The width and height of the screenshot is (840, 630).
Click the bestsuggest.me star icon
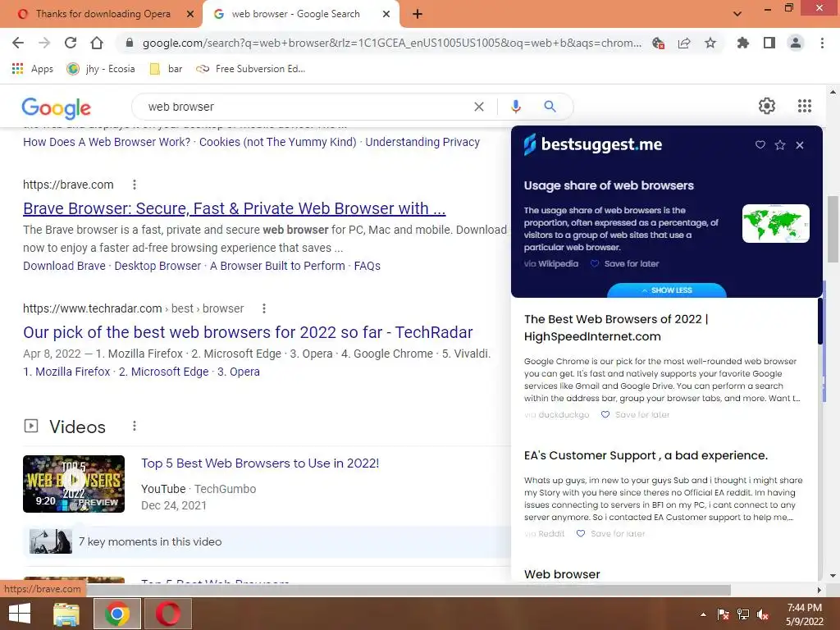coord(780,144)
